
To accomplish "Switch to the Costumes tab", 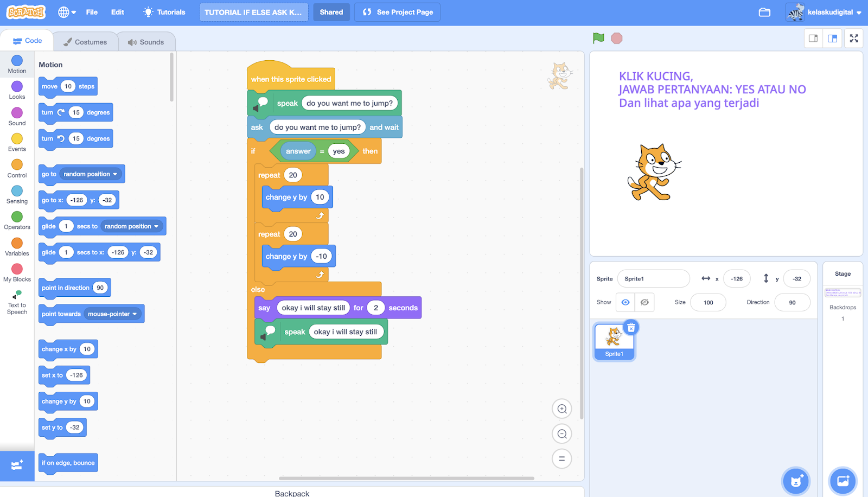I will point(85,41).
